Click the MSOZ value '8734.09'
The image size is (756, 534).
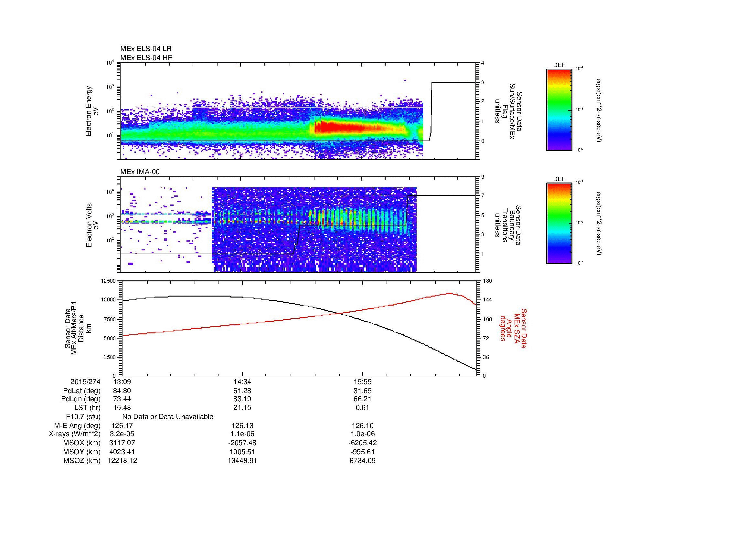pos(363,461)
